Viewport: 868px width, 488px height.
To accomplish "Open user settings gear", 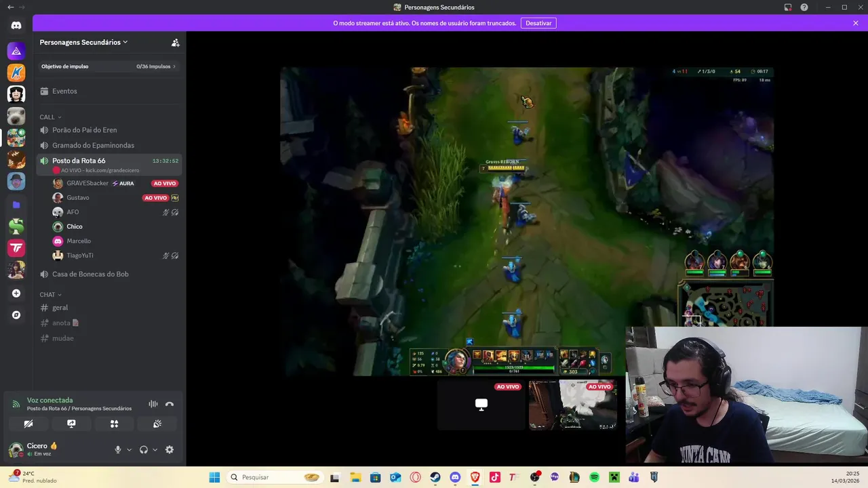I will [x=170, y=449].
